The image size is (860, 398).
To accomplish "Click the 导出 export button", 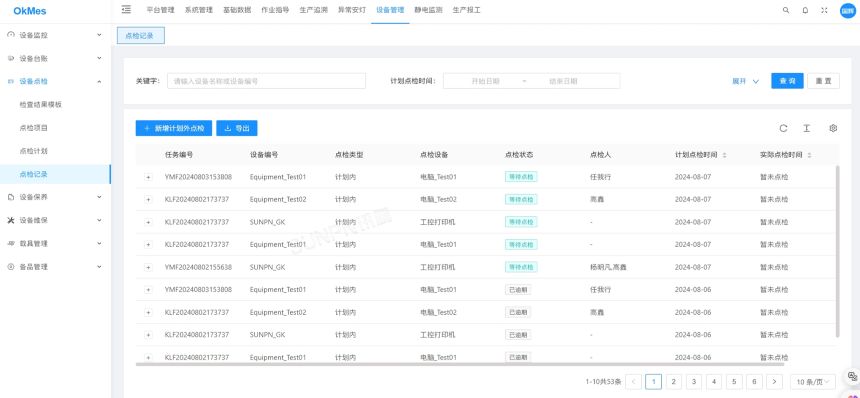I will 237,128.
